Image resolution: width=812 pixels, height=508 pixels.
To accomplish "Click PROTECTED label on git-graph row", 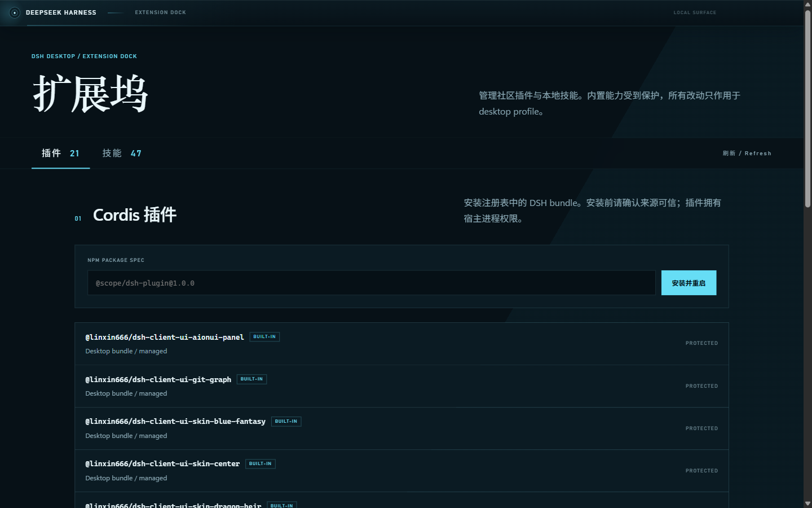I will [701, 386].
